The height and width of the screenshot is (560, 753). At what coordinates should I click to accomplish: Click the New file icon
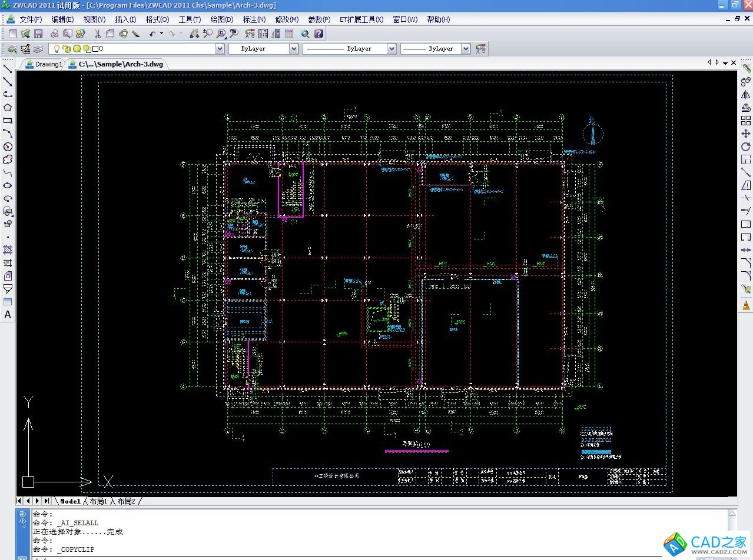click(12, 34)
